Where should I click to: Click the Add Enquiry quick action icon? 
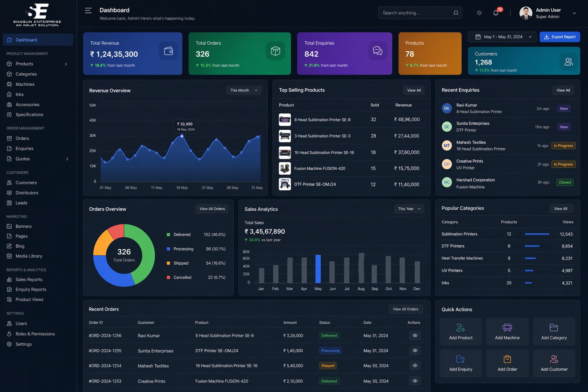(460, 359)
